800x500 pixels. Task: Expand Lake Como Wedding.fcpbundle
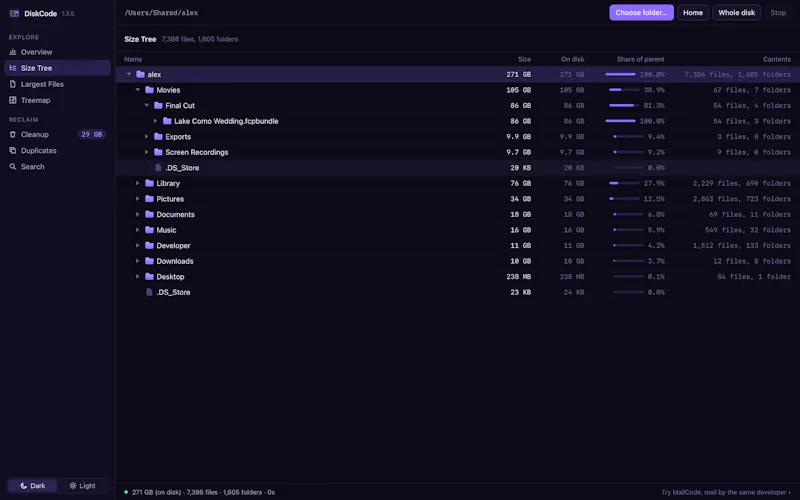(155, 121)
